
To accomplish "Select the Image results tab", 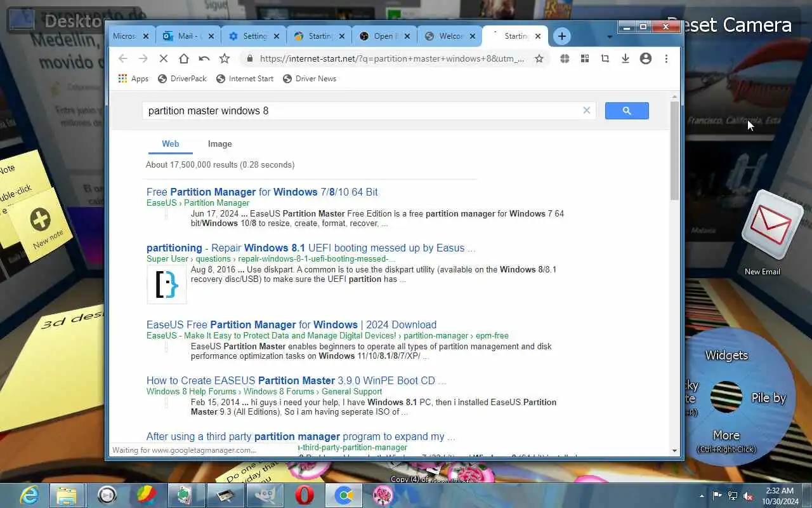I will pyautogui.click(x=220, y=144).
